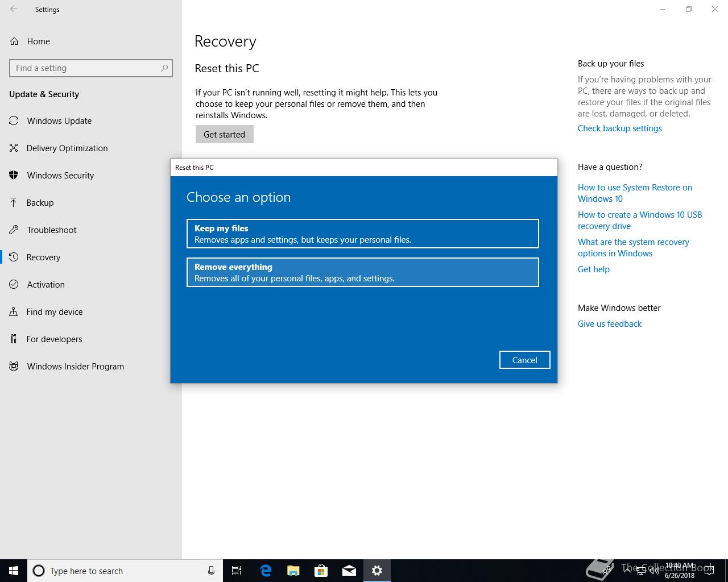Click the Activation checkmark circle icon
Viewport: 728px width, 582px height.
tap(14, 284)
